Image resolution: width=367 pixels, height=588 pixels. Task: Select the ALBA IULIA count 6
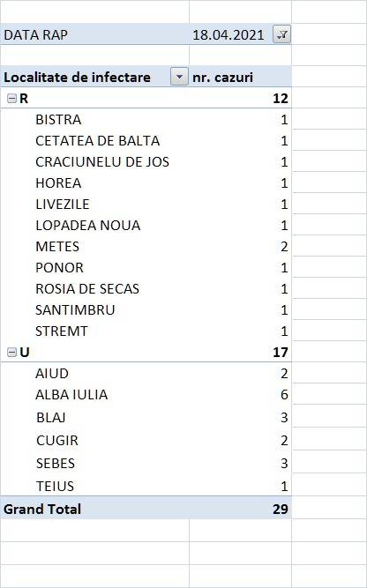284,395
